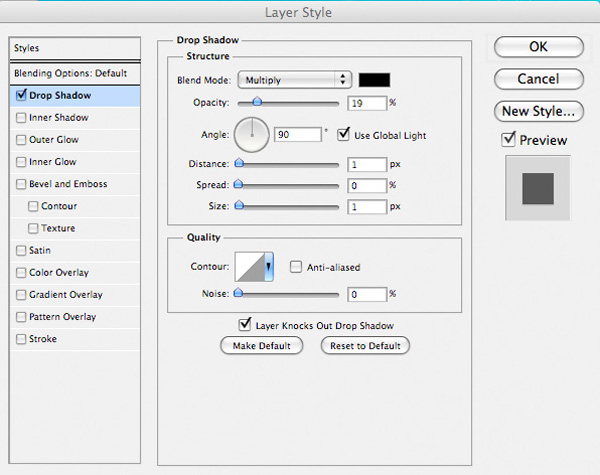
Task: Click the contour curve thumbnail
Action: click(x=250, y=266)
